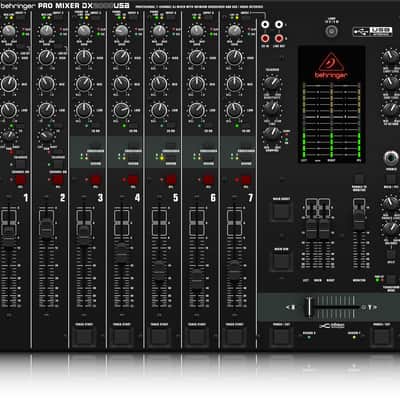Click the channel 3 mid EQ knob
The height and width of the screenshot is (400, 400).
click(x=84, y=84)
